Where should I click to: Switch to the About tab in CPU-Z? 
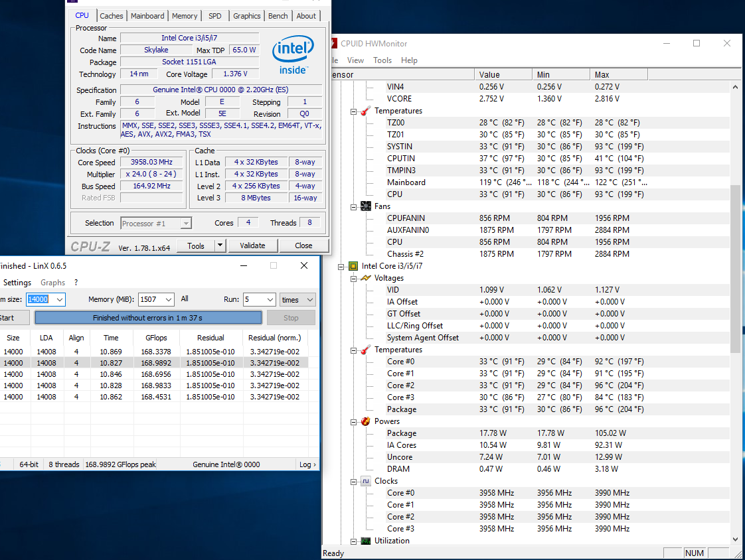306,16
